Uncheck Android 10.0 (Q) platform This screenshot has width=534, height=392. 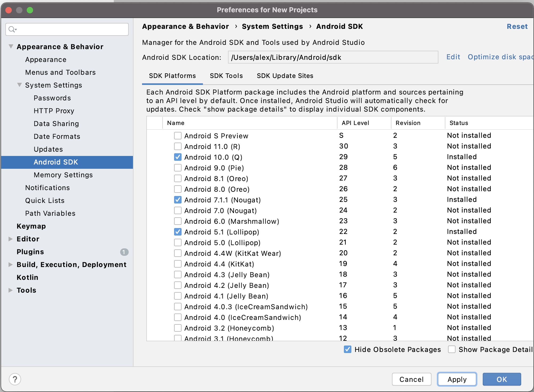178,157
